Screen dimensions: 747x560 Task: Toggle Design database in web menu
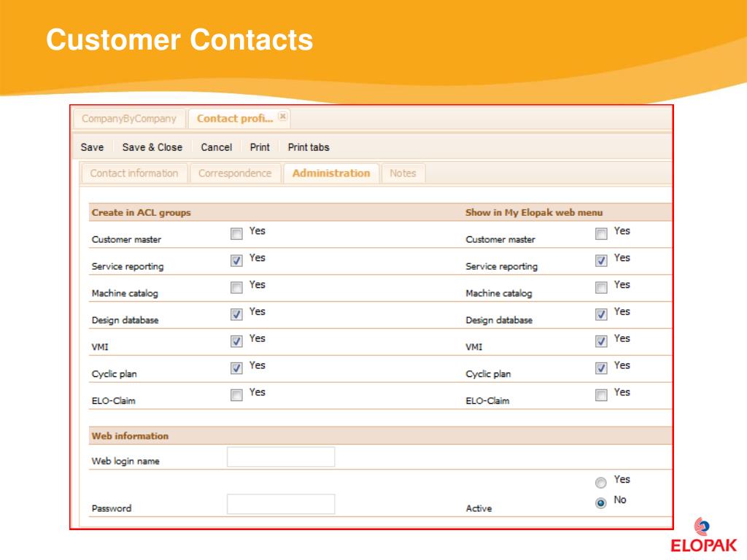pos(601,314)
